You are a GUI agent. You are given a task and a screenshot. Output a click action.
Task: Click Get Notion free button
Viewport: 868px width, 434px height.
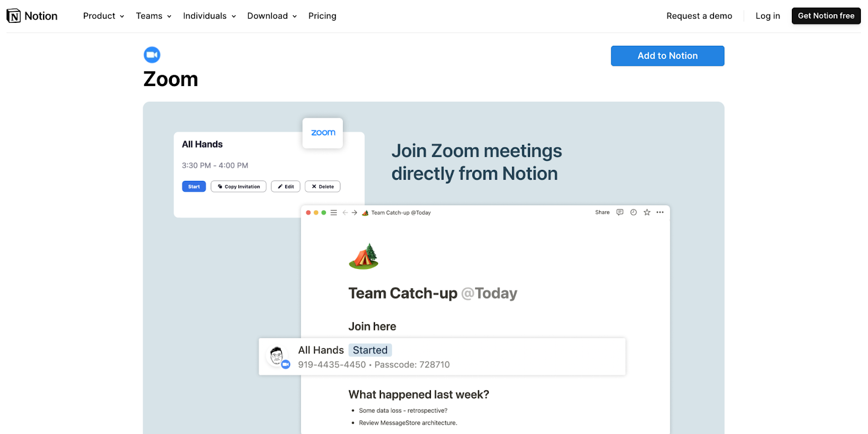coord(826,16)
